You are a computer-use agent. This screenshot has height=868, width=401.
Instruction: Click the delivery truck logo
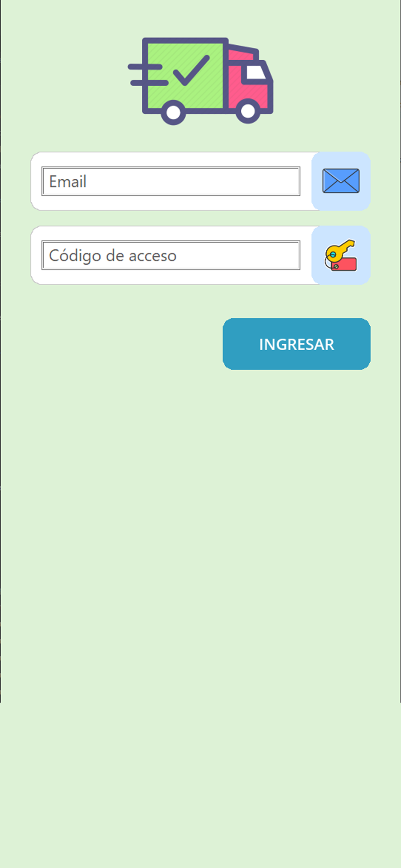point(200,81)
